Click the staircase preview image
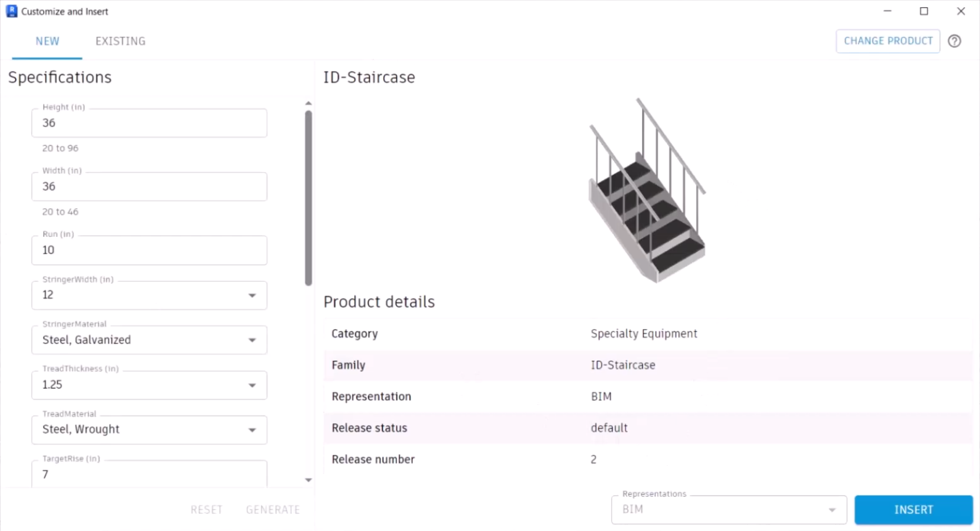This screenshot has width=980, height=531. [647, 190]
